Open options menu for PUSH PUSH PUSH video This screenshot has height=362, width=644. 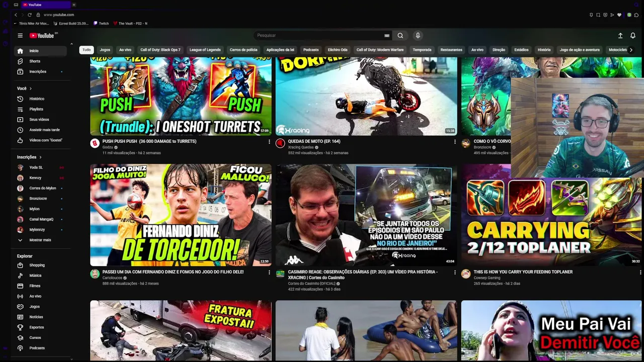269,142
